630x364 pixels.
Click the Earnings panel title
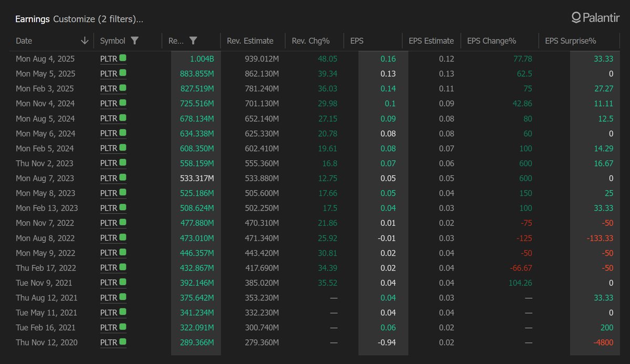[x=33, y=19]
